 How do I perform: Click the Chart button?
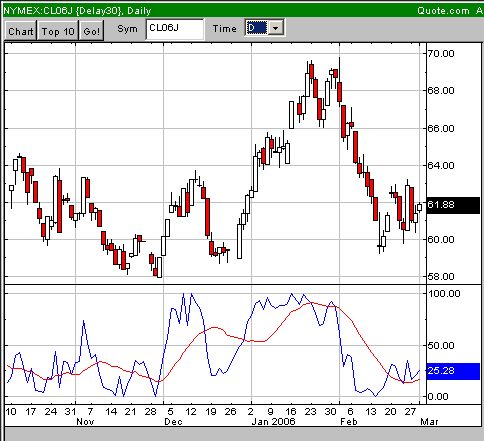21,31
